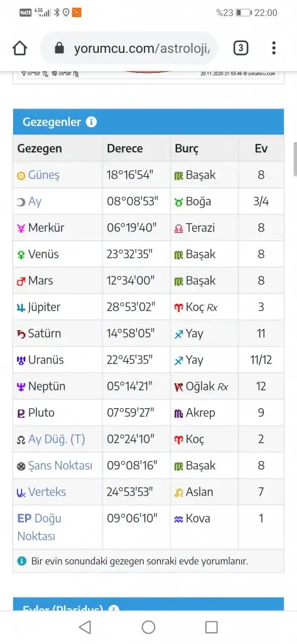This screenshot has width=297, height=644.
Task: Tap the yorumcu.com address bar
Action: coord(128,48)
